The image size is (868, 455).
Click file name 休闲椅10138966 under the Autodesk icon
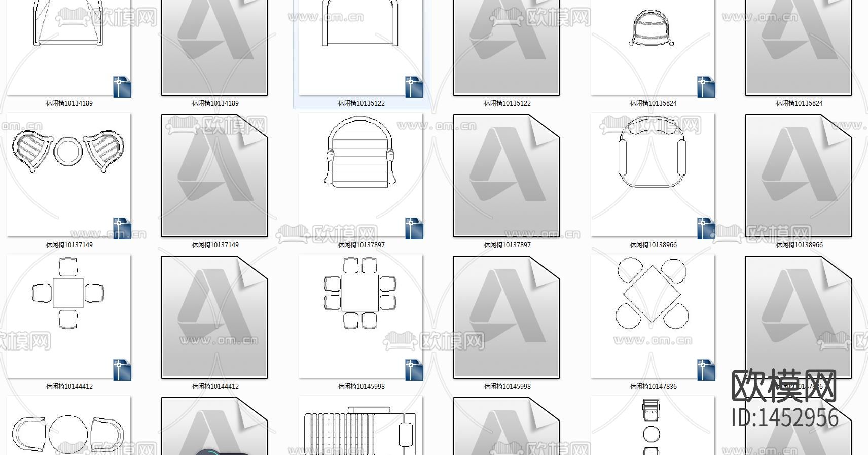(x=800, y=245)
